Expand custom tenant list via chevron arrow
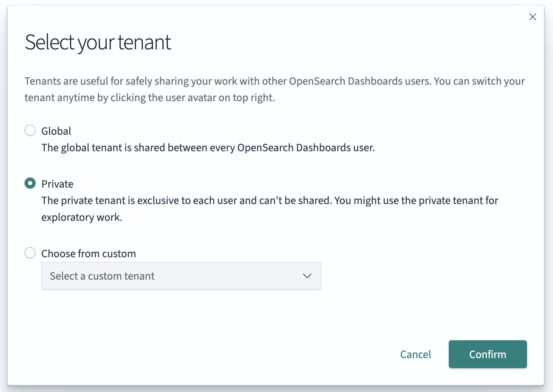 307,276
